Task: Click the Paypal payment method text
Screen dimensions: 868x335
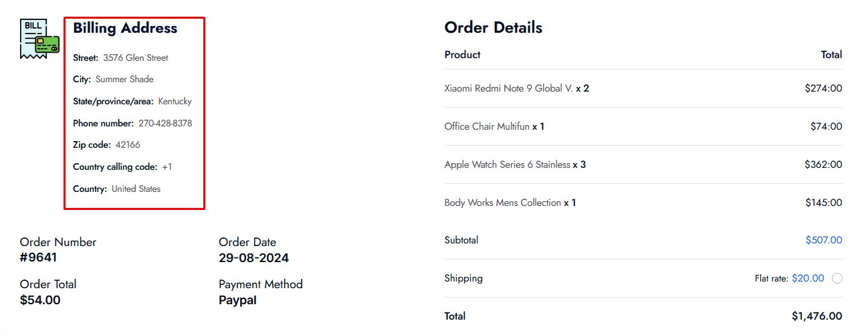Action: pos(237,300)
